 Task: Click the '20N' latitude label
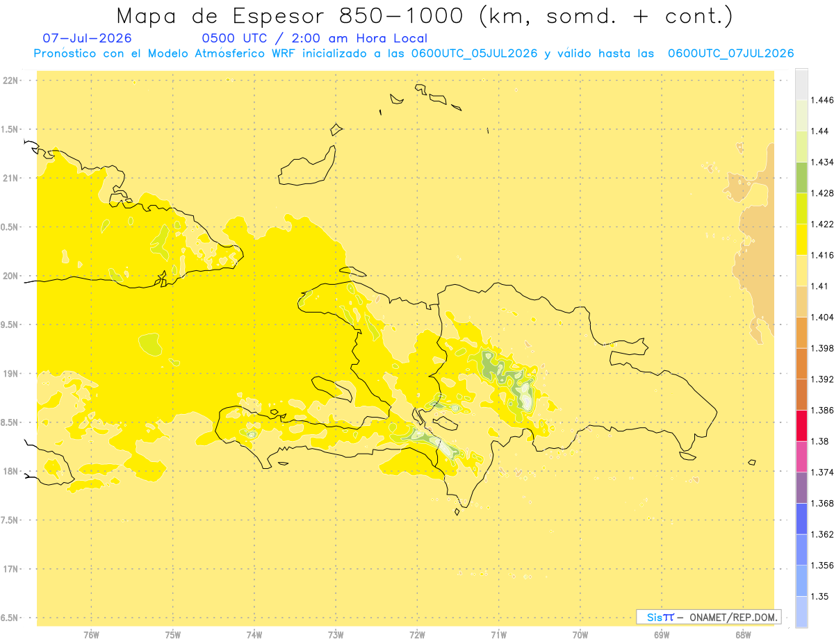point(11,276)
